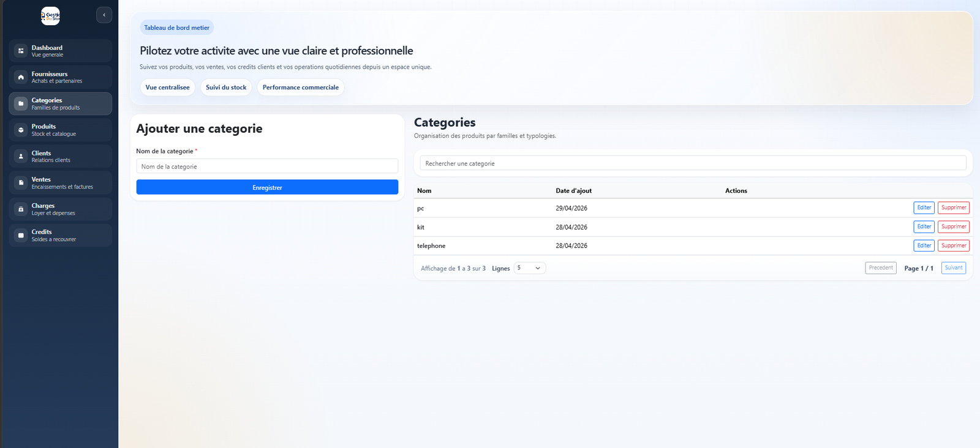Edit the telephone category

pos(924,246)
